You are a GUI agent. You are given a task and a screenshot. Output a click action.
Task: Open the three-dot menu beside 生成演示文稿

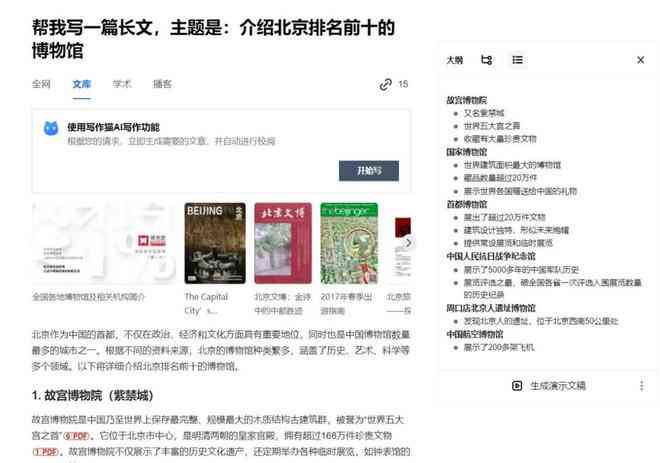[641, 386]
